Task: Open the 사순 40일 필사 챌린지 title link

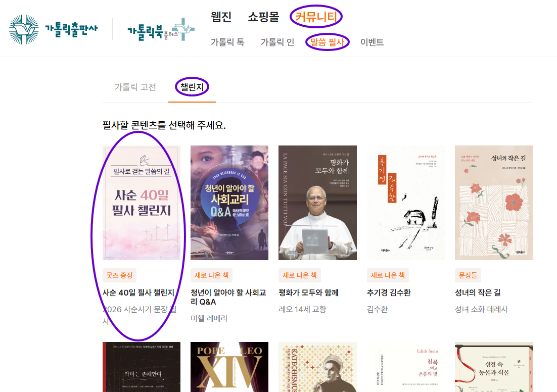Action: point(138,292)
